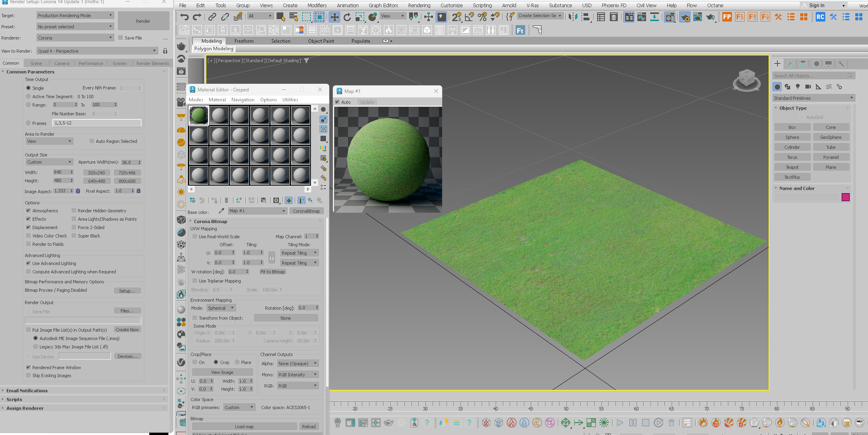Select the Active Time Segment radio
The height and width of the screenshot is (435, 868).
click(x=28, y=96)
